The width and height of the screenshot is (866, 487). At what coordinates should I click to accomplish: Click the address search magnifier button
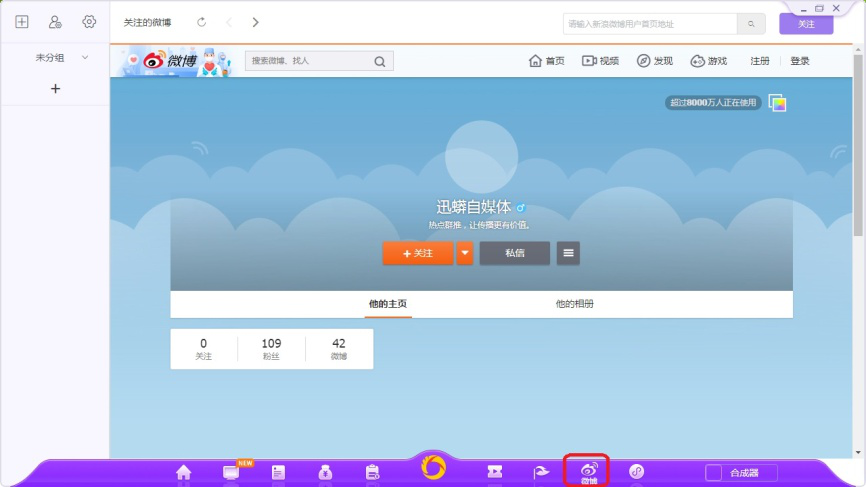[751, 24]
